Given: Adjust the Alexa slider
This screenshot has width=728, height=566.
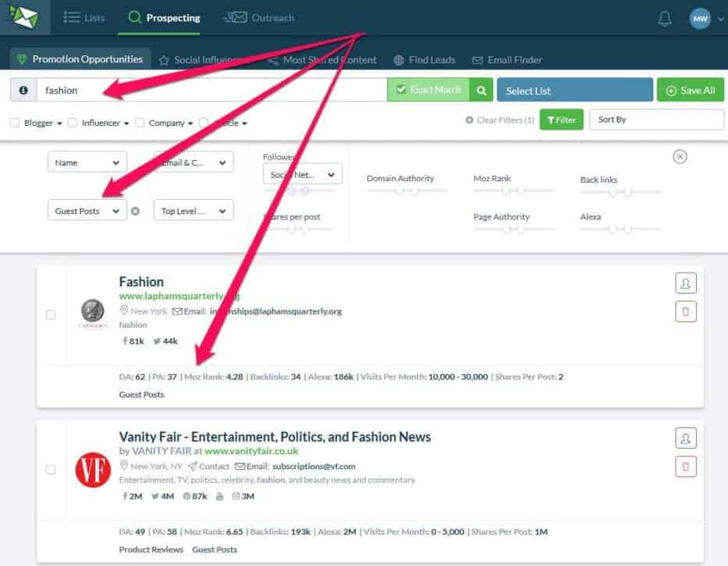Looking at the screenshot, I should (620, 228).
